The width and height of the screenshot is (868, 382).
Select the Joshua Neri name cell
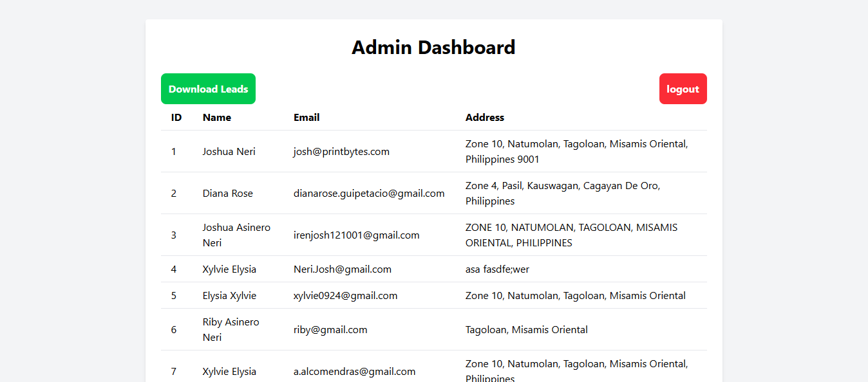pos(229,152)
